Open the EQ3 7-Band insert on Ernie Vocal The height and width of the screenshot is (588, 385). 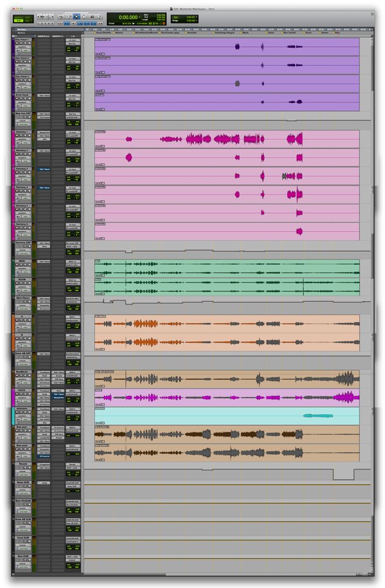[x=44, y=95]
